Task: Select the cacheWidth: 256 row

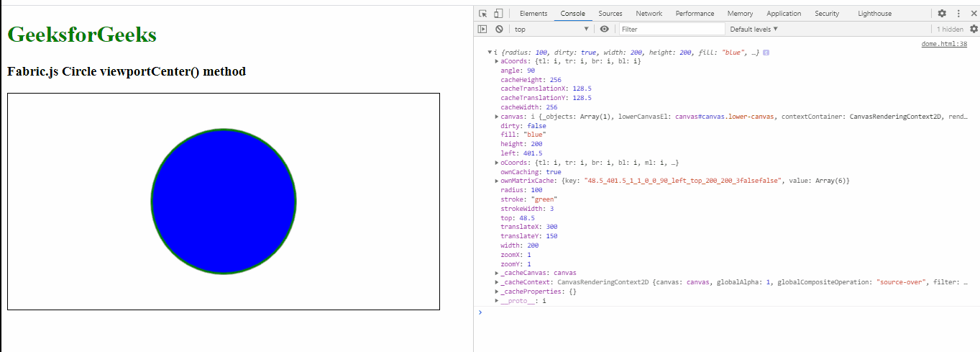Action: point(529,107)
